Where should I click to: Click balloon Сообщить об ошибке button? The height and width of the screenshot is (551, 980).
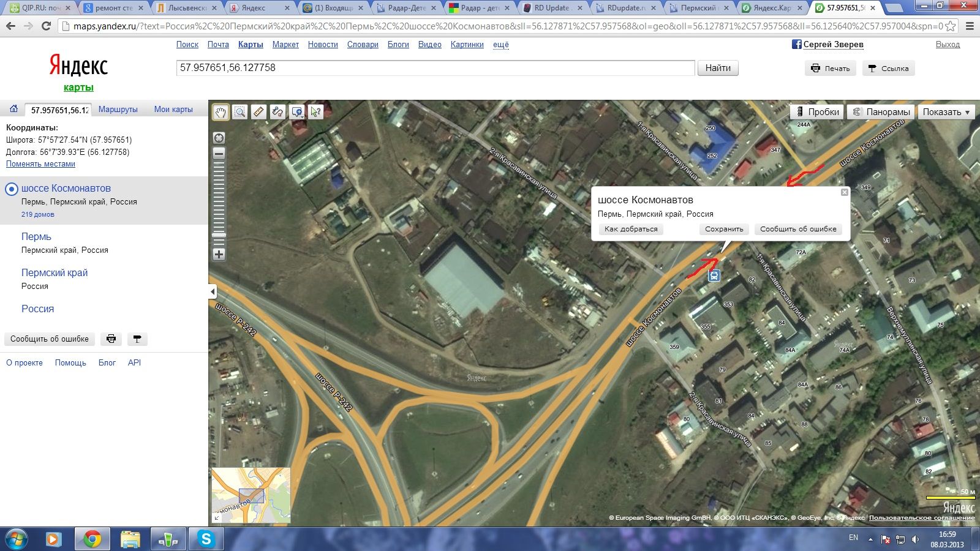[x=798, y=229]
